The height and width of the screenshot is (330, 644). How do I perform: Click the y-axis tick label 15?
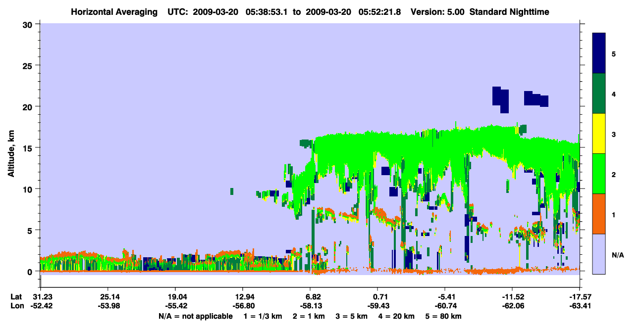point(29,148)
